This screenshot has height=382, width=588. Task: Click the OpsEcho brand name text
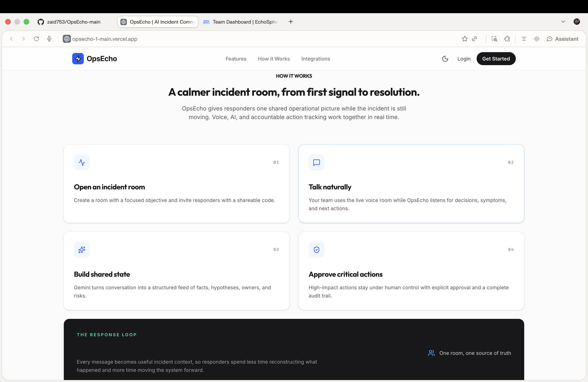tap(102, 59)
